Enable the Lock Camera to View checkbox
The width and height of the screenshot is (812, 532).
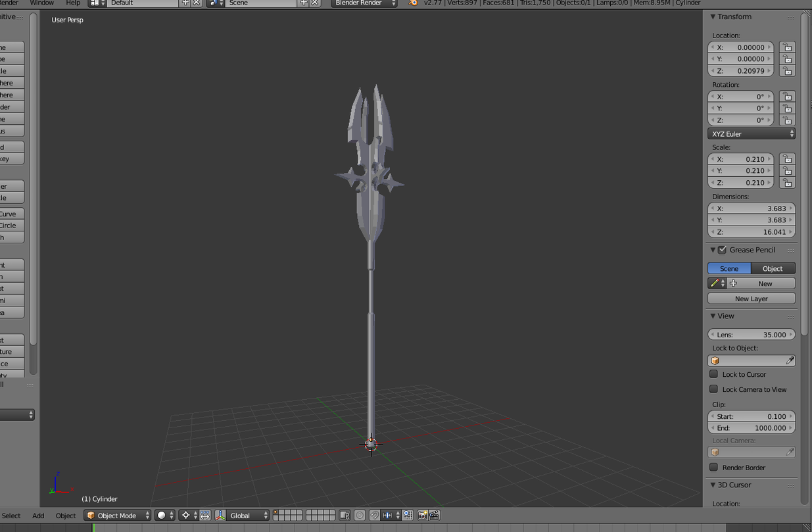pos(713,389)
